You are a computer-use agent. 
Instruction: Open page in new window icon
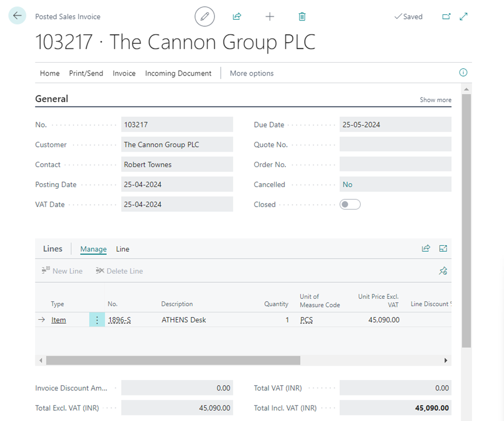tap(446, 17)
